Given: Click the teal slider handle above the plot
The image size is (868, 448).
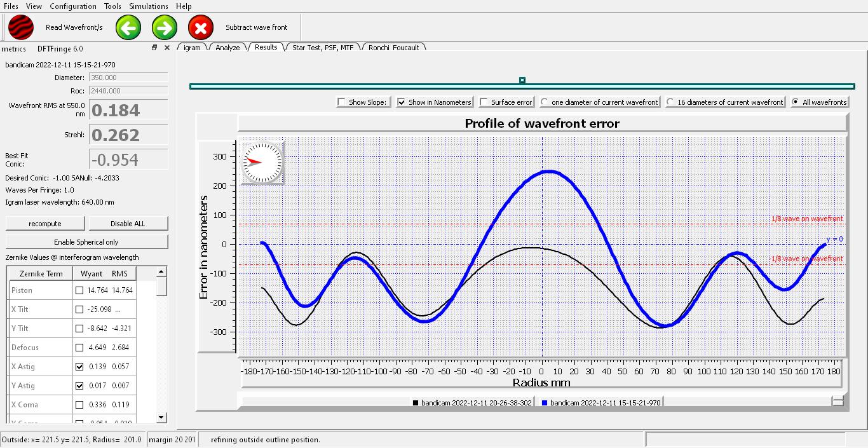Looking at the screenshot, I should click(x=522, y=80).
